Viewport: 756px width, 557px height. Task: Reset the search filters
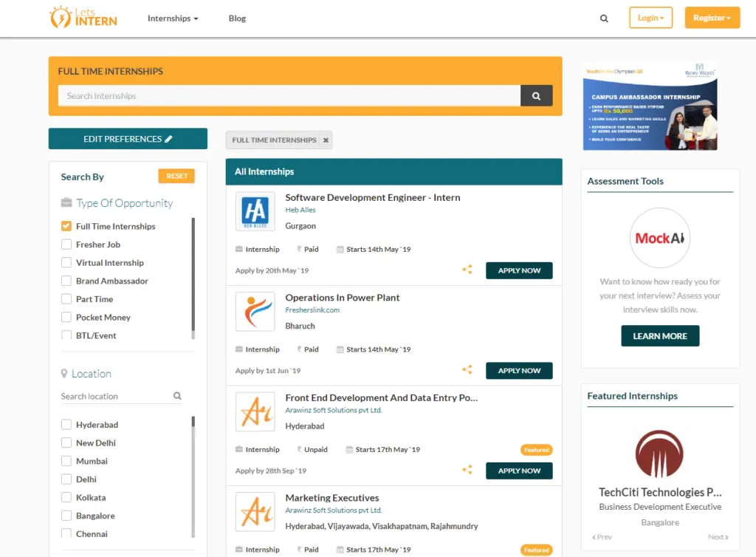tap(176, 176)
